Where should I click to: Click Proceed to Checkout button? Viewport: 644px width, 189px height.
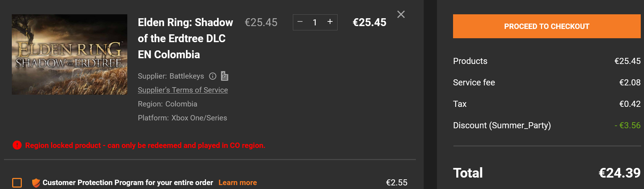point(546,26)
